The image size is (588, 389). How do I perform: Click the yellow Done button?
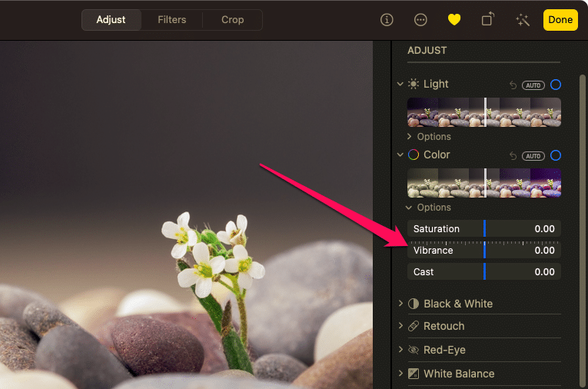pyautogui.click(x=560, y=20)
